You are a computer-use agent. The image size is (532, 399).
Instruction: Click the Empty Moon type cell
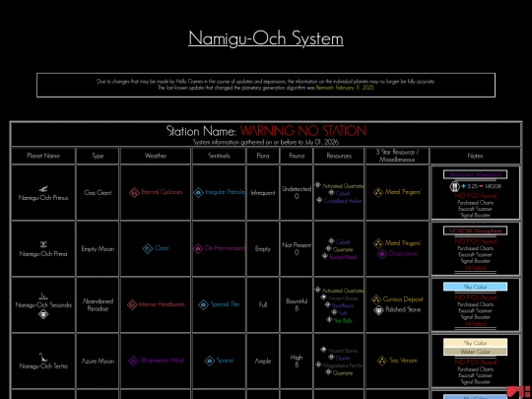pyautogui.click(x=98, y=248)
